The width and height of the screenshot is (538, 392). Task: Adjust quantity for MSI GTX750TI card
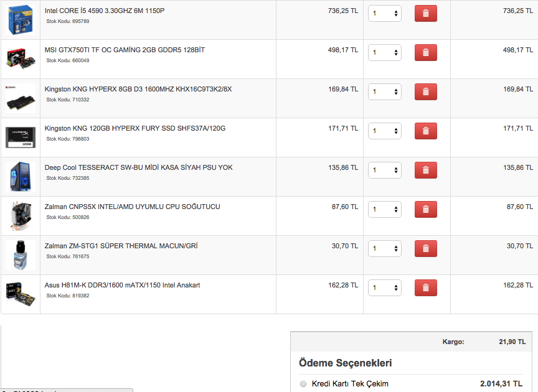tap(385, 52)
